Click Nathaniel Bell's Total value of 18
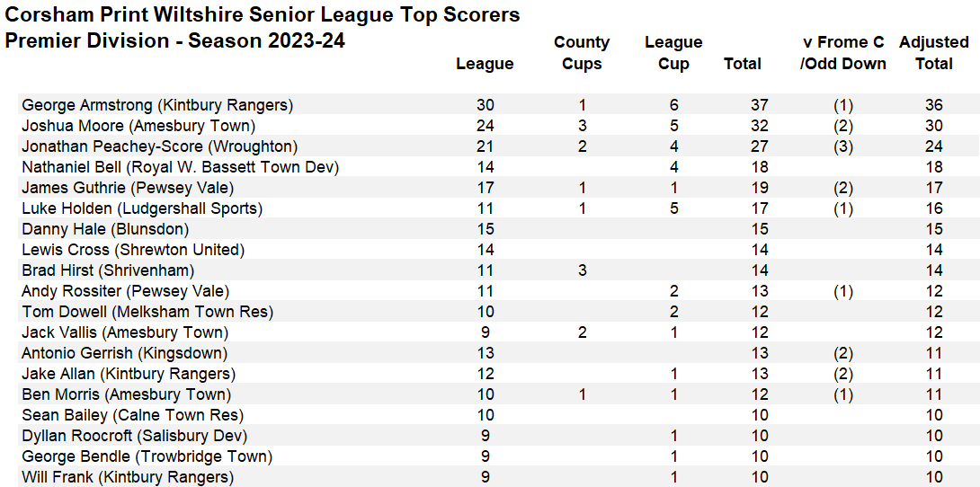This screenshot has height=487, width=980. pos(759,167)
